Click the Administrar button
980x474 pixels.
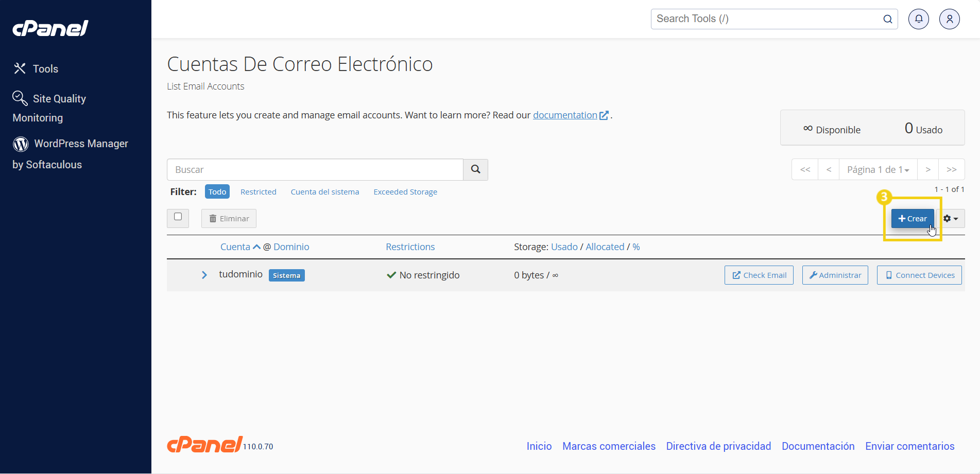click(x=835, y=275)
